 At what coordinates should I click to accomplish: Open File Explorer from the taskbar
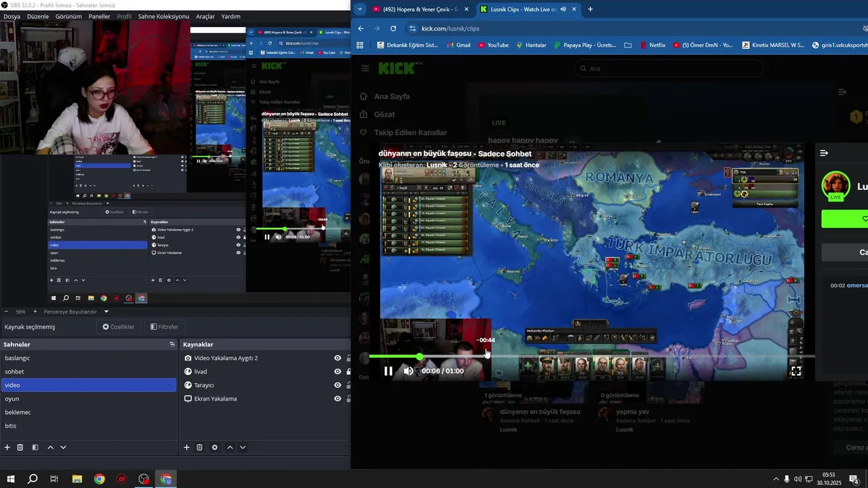(x=77, y=479)
